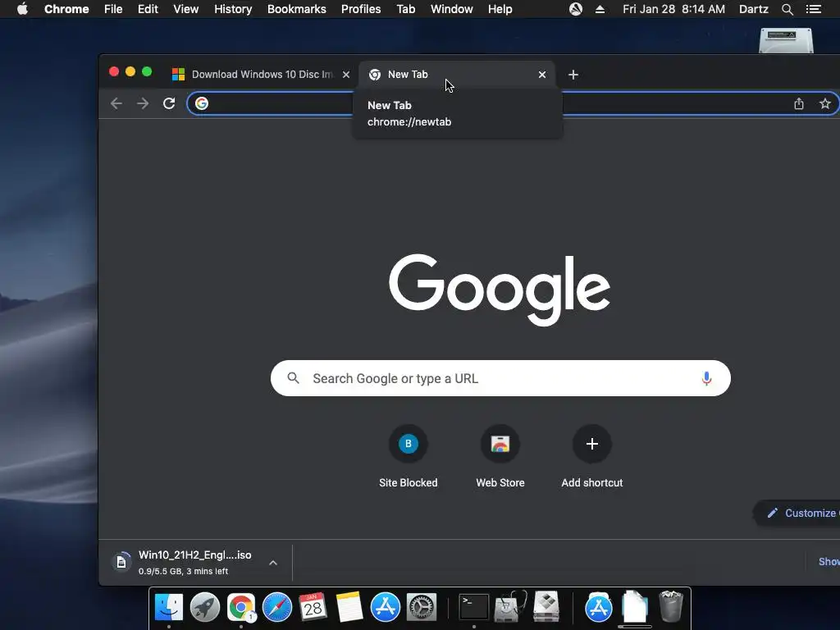Click the Search Google or type a URL box
The width and height of the screenshot is (840, 630).
click(x=500, y=378)
